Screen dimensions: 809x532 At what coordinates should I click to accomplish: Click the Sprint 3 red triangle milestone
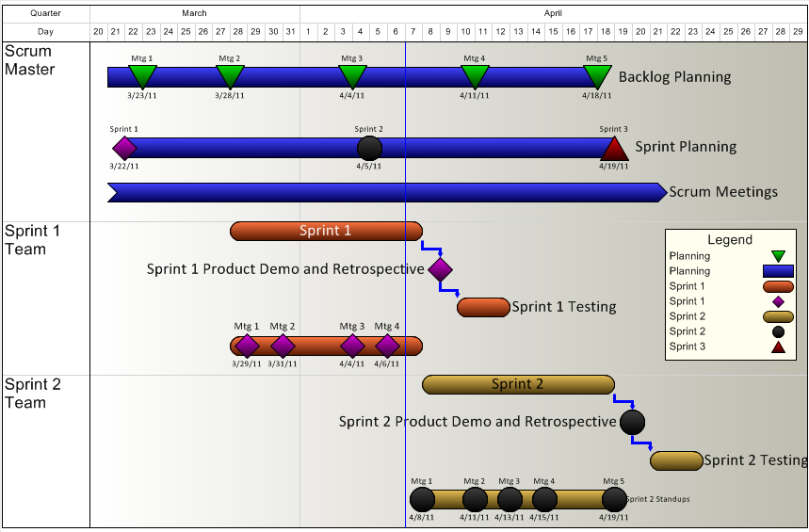coord(614,149)
